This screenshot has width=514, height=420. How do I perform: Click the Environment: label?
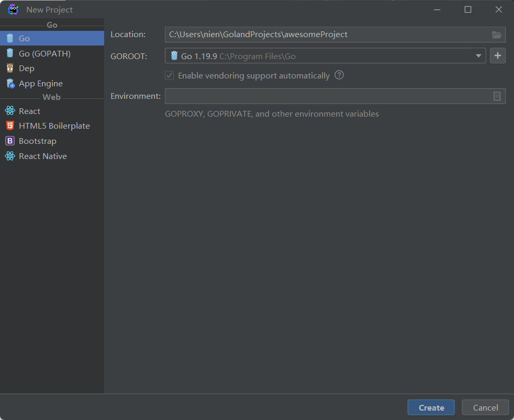pos(136,96)
